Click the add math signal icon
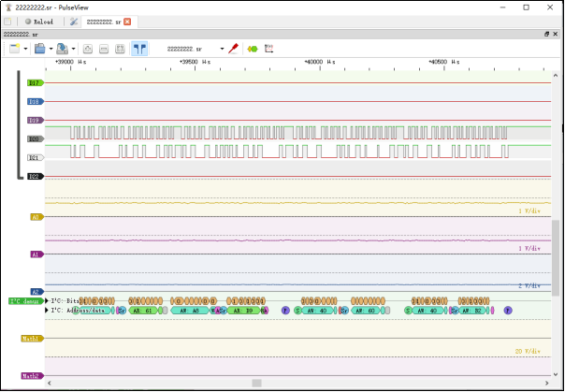 268,49
